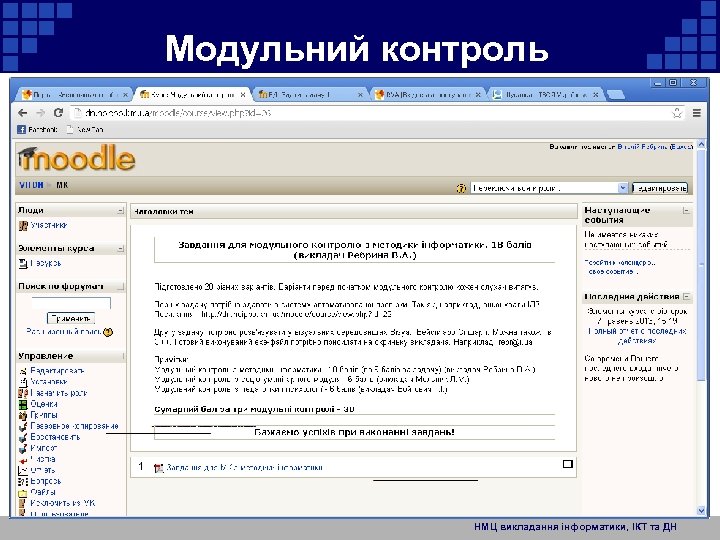Switch to the fourth browser tab
This screenshot has width=720, height=540.
tap(428, 95)
